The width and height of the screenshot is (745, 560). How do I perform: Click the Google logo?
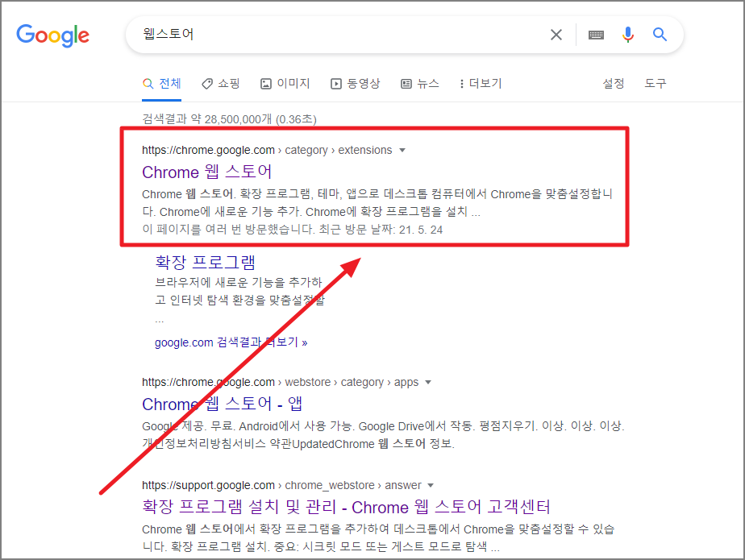click(x=52, y=35)
